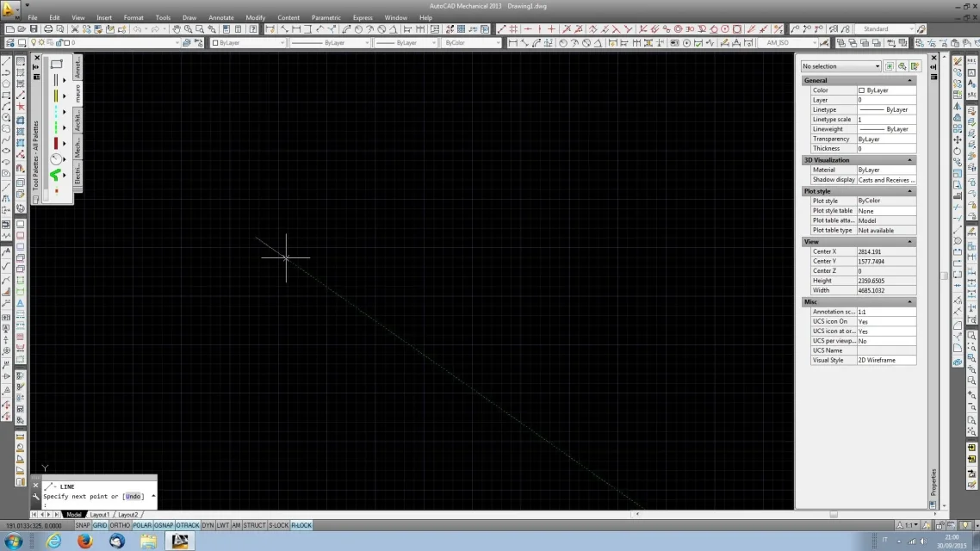Screen dimensions: 980x551
Task: Open the Draw menu
Action: 189,17
